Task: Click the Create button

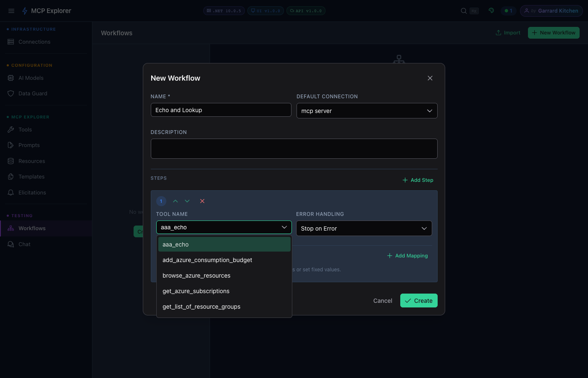Action: [419, 300]
